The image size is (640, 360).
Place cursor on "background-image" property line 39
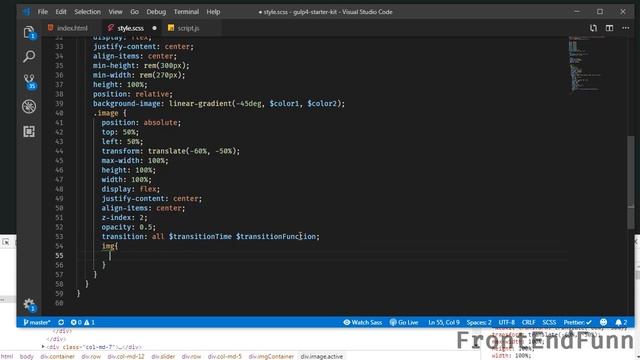tap(127, 104)
